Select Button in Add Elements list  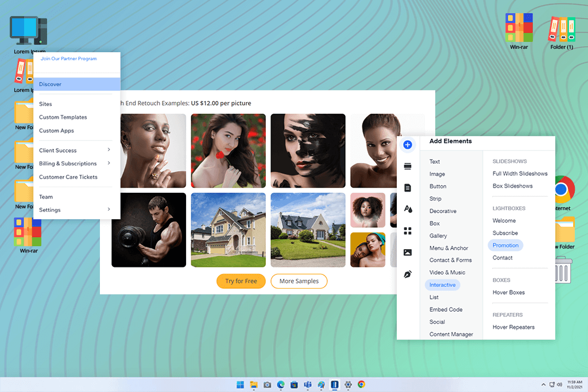click(x=438, y=187)
